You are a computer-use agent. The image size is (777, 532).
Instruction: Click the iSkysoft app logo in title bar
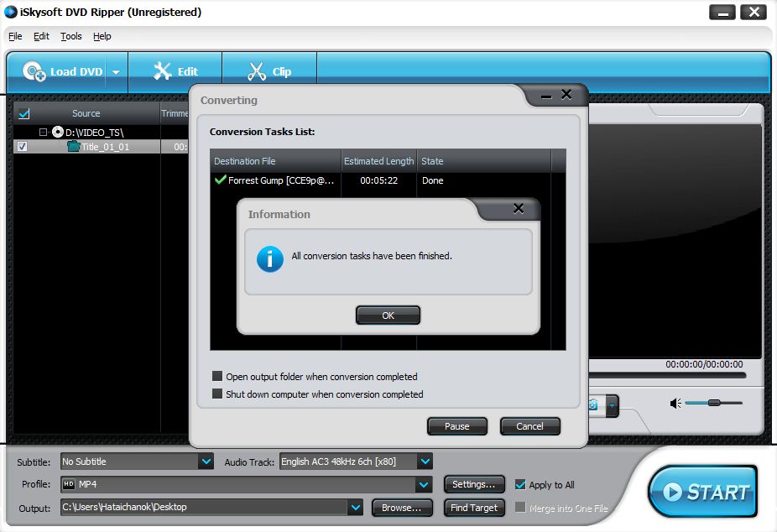11,12
